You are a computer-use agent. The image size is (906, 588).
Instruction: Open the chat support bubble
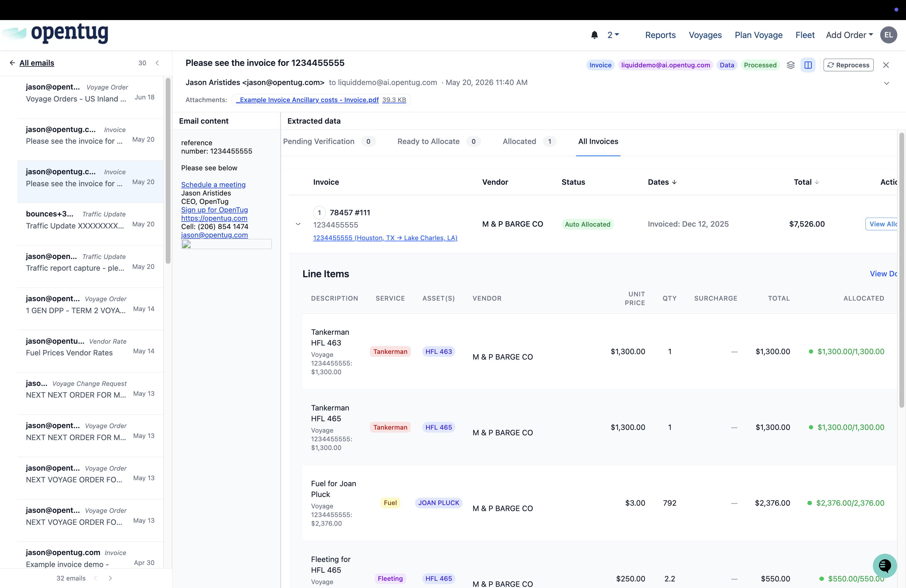point(885,566)
